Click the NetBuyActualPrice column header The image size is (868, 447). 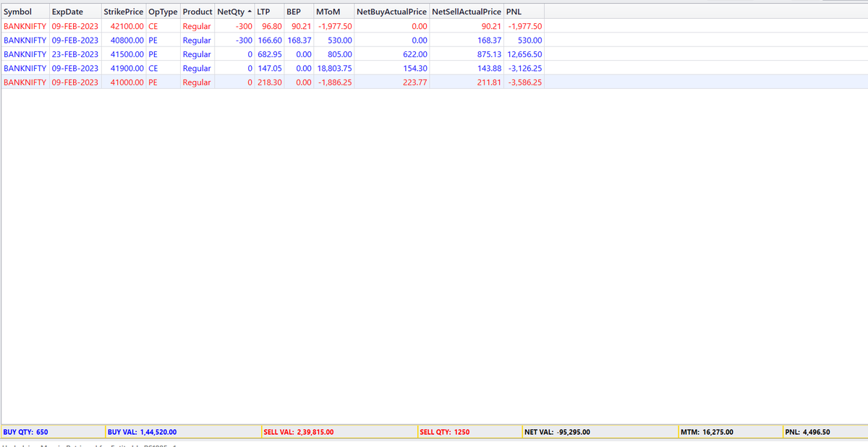(392, 12)
